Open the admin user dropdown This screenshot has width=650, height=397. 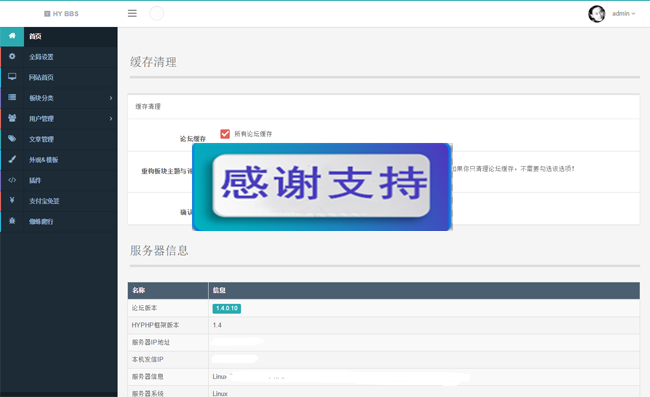[x=623, y=14]
